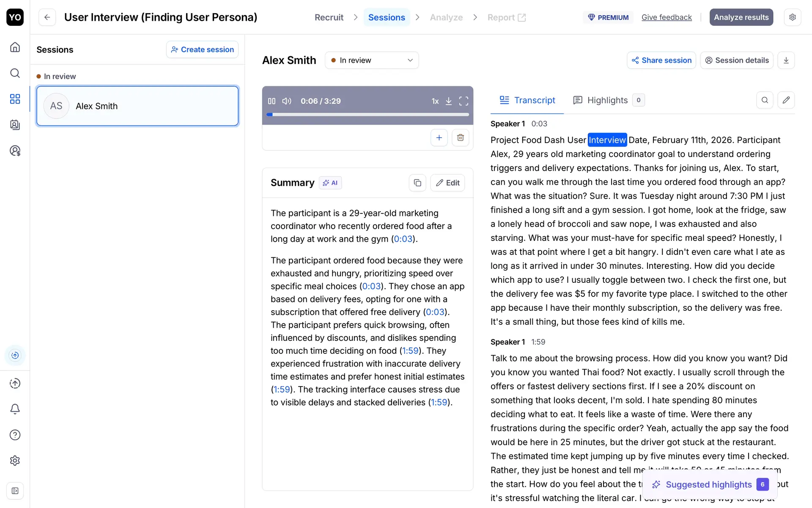The image size is (812, 508).
Task: Expand the Suggested highlights panel
Action: tap(710, 484)
